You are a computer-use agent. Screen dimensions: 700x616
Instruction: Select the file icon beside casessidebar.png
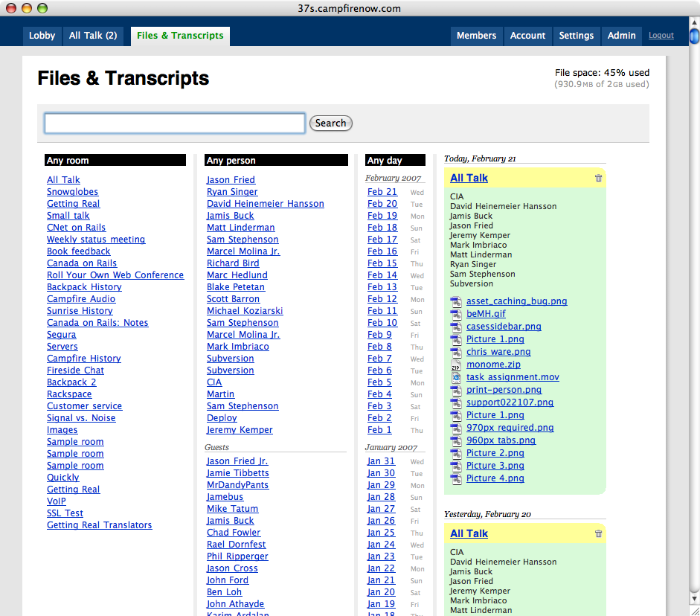tap(456, 327)
